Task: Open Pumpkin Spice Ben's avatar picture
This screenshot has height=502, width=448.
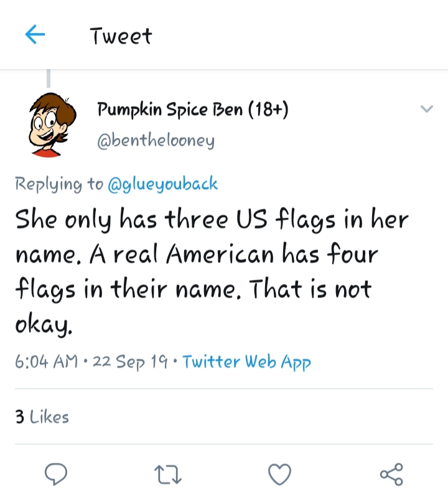Action: 52,125
